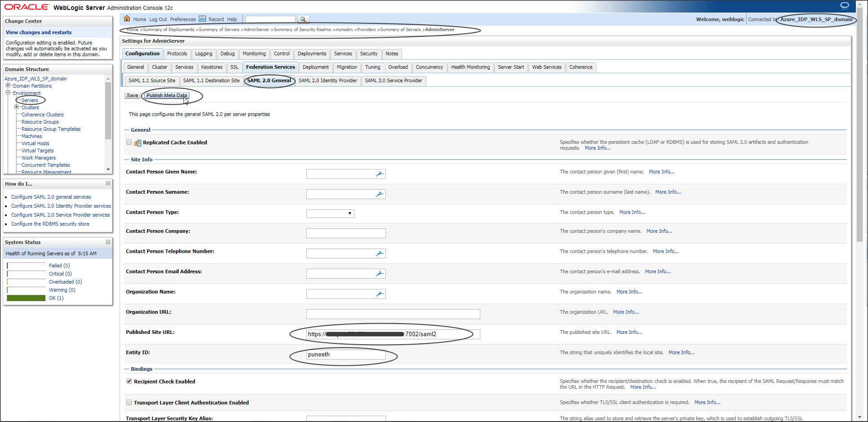Click the Oracle icon in the top-right corner
The image size is (868, 422).
844,6
